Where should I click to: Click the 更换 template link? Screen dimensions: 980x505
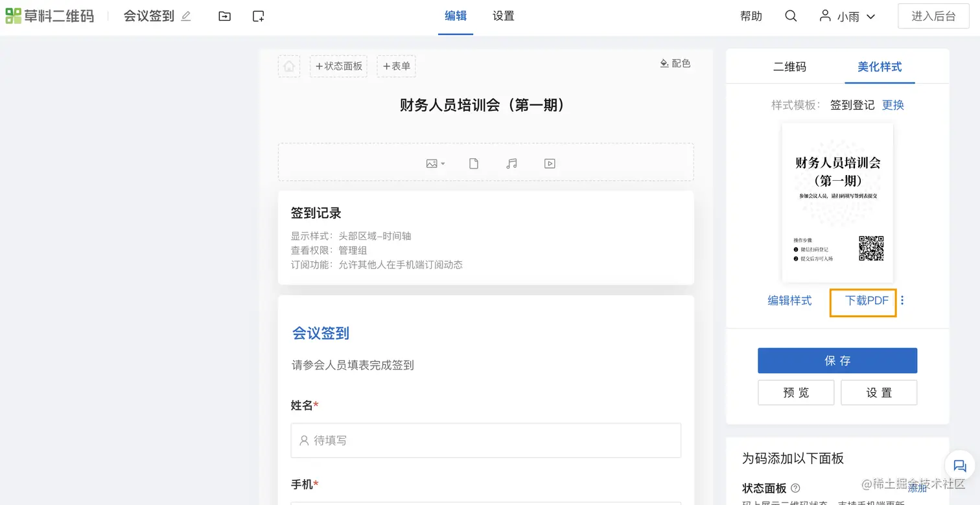click(892, 105)
